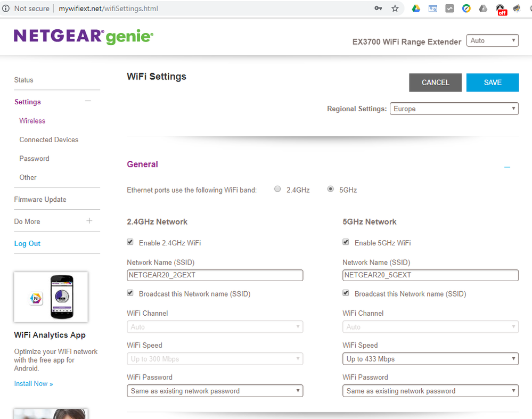532x419 pixels.
Task: Click the extension icon with red off badge
Action: [501, 10]
